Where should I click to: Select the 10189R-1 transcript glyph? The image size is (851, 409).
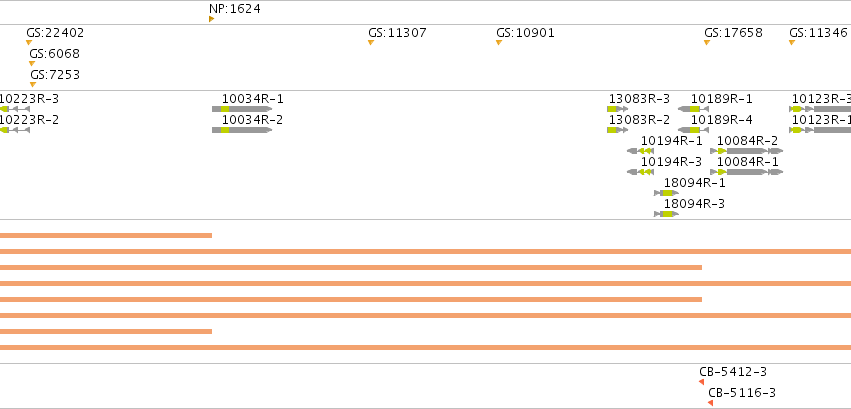694,109
